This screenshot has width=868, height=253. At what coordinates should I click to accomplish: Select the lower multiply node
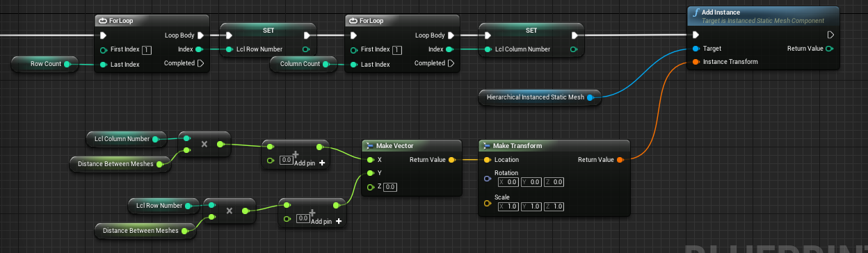(230, 211)
